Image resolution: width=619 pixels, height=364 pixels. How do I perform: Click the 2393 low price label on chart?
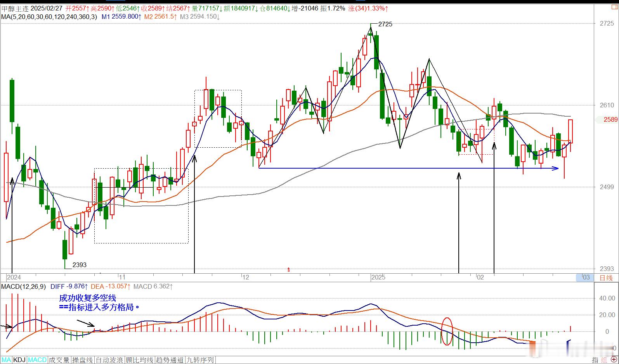[79, 265]
